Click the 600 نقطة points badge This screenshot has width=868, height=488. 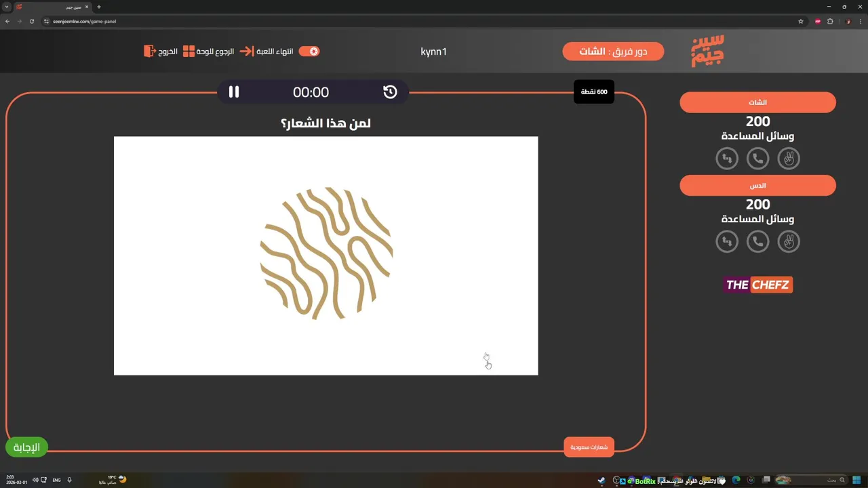click(x=594, y=92)
